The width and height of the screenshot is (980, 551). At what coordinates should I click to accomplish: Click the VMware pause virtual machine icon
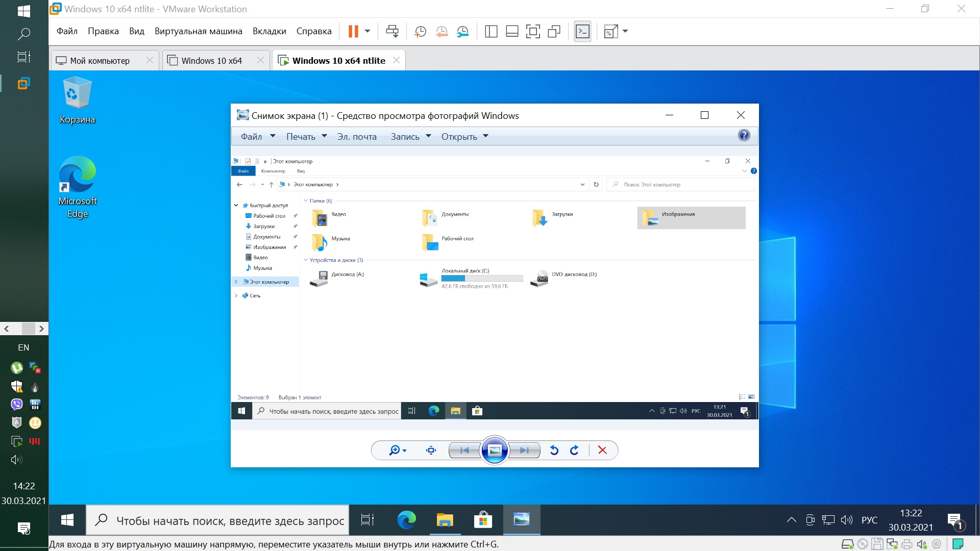click(x=353, y=32)
